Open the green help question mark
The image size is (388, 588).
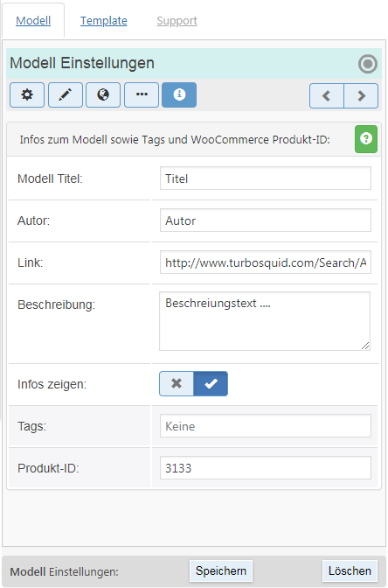click(366, 139)
